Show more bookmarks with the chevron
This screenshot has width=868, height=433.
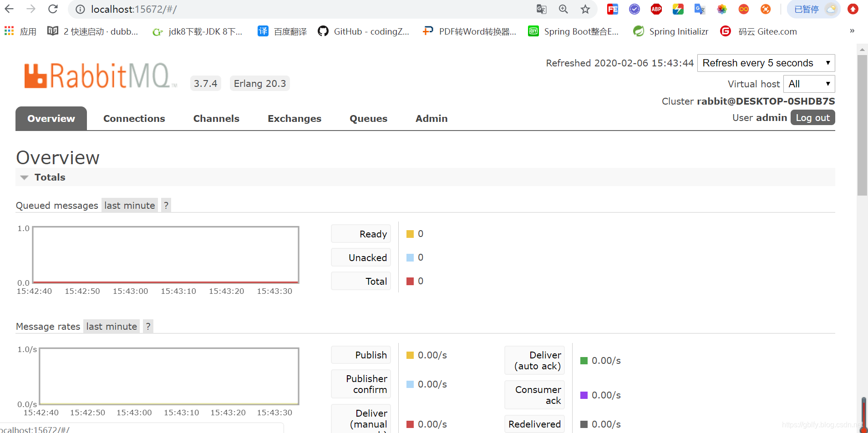tap(852, 31)
